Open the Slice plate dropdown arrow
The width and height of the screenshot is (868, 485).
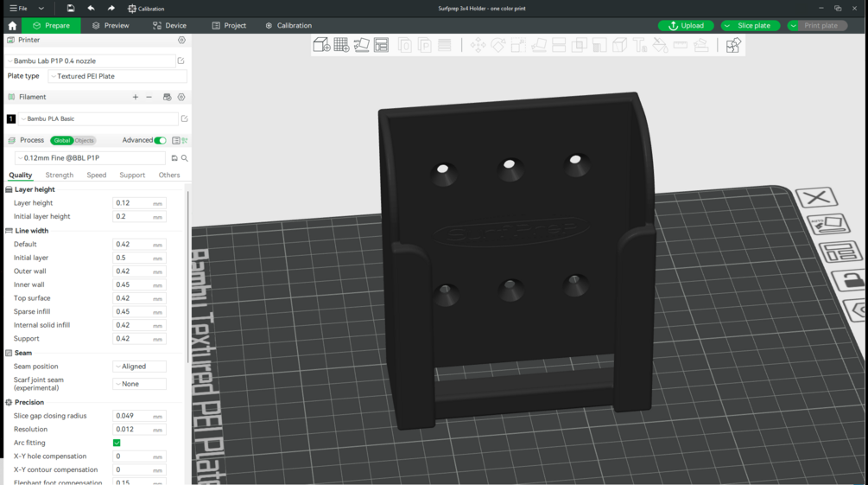click(727, 25)
